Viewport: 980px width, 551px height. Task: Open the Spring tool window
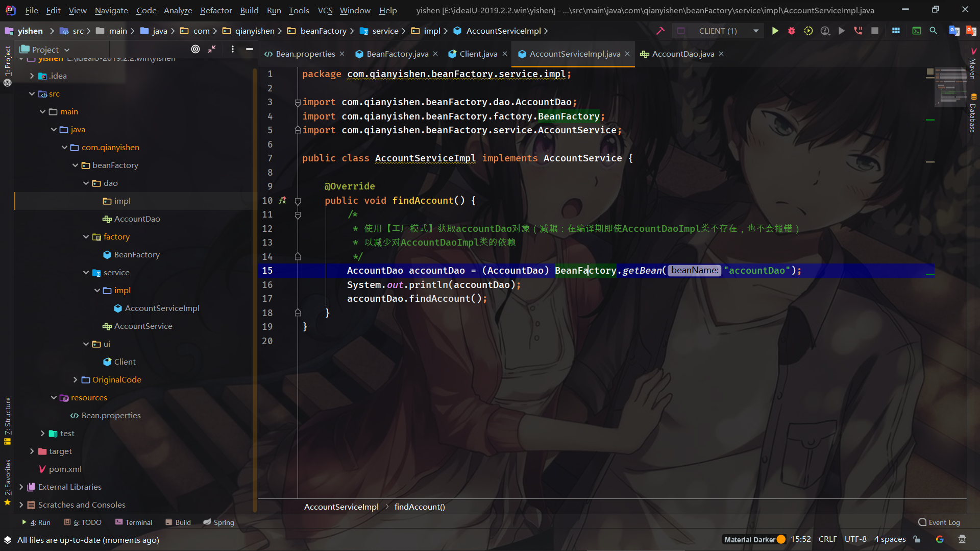[x=218, y=522]
